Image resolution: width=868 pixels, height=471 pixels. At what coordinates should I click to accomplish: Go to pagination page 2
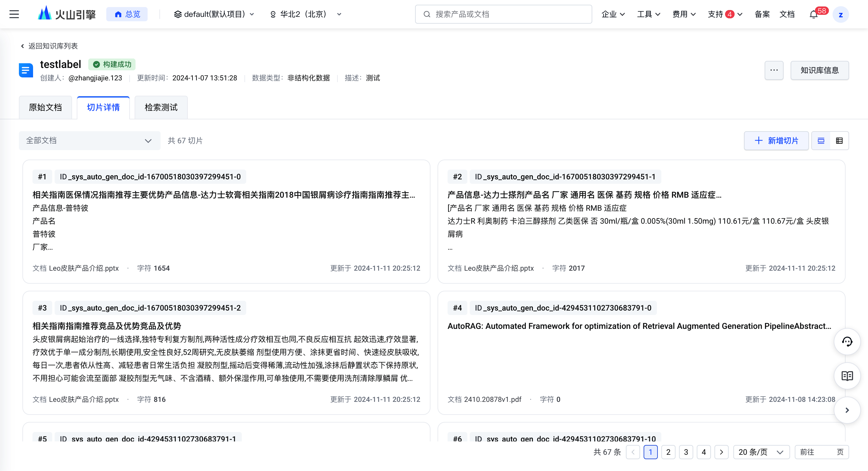click(x=668, y=452)
